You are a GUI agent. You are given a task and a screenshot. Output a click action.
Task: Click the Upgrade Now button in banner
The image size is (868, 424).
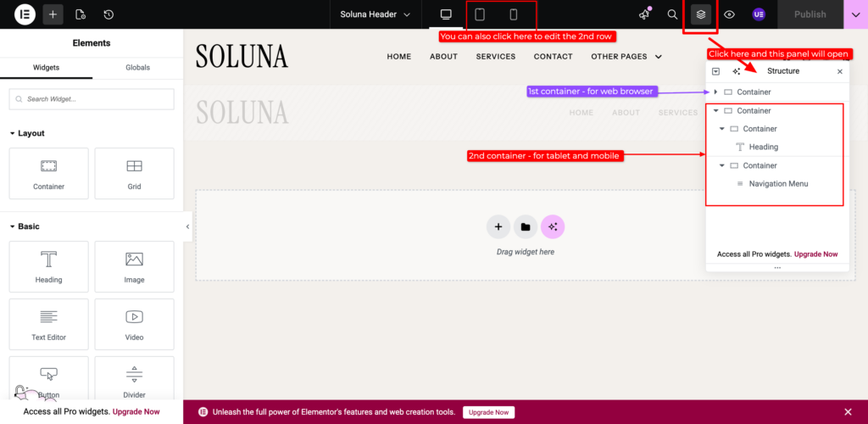pyautogui.click(x=488, y=412)
